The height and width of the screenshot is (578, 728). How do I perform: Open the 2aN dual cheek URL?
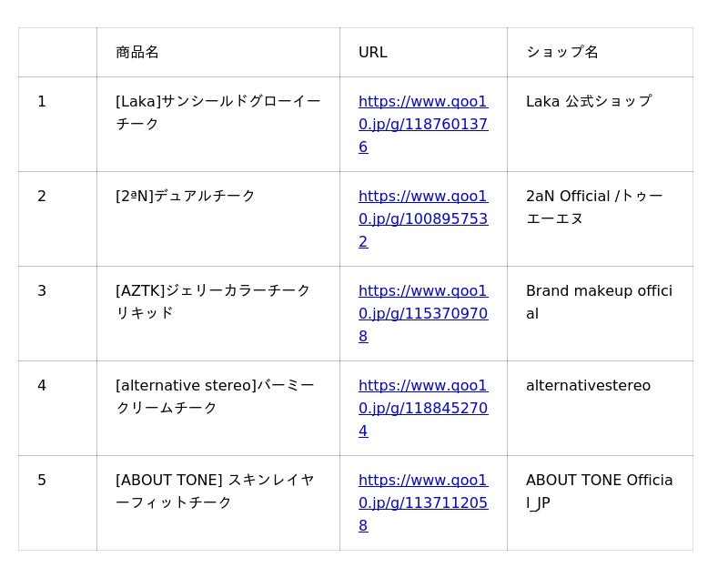click(423, 218)
